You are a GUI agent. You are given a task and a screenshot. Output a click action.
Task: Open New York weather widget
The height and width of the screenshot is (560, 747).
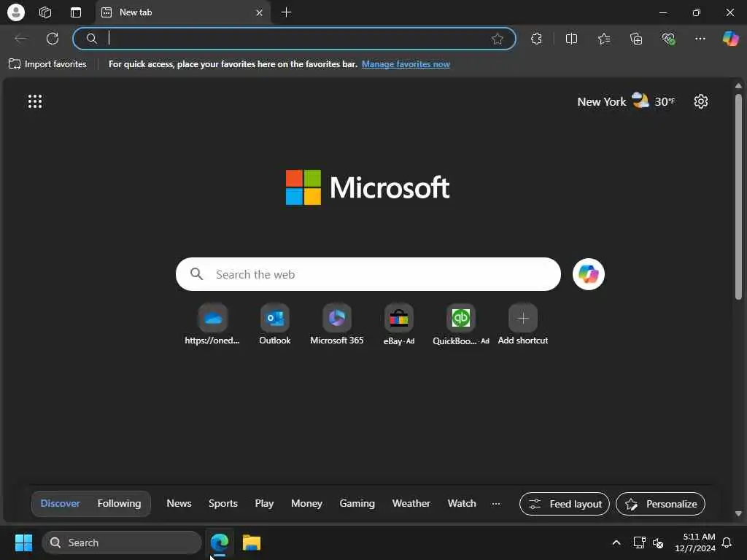tap(626, 101)
